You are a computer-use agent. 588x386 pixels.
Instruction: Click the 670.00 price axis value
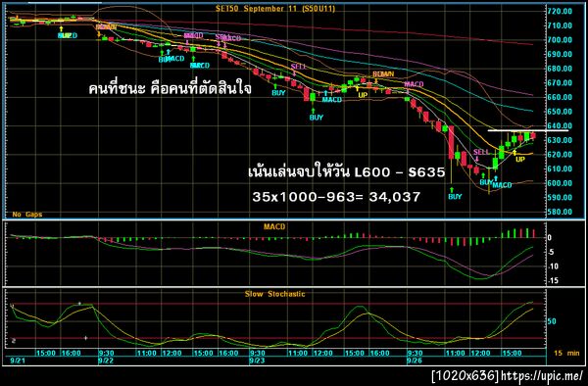(x=560, y=83)
